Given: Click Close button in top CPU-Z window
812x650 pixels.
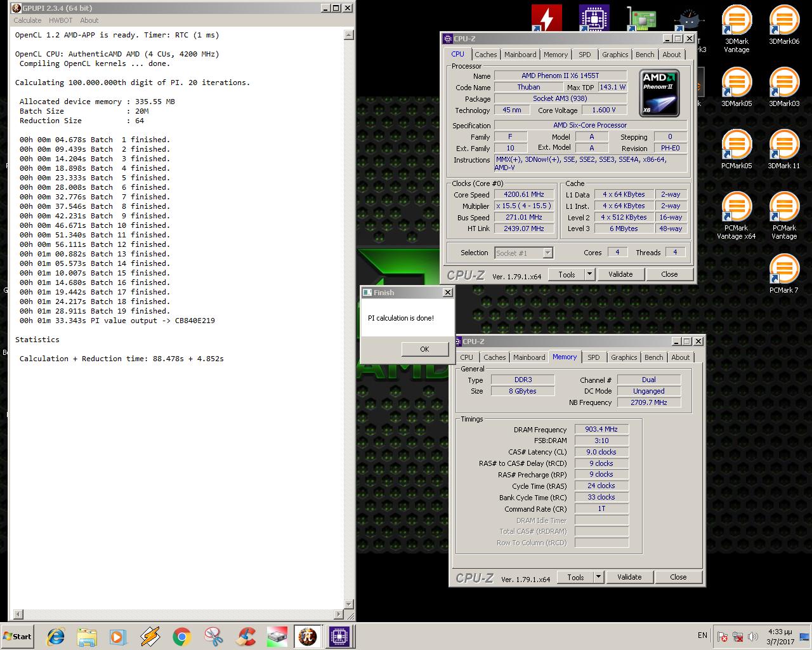Looking at the screenshot, I should click(x=669, y=274).
